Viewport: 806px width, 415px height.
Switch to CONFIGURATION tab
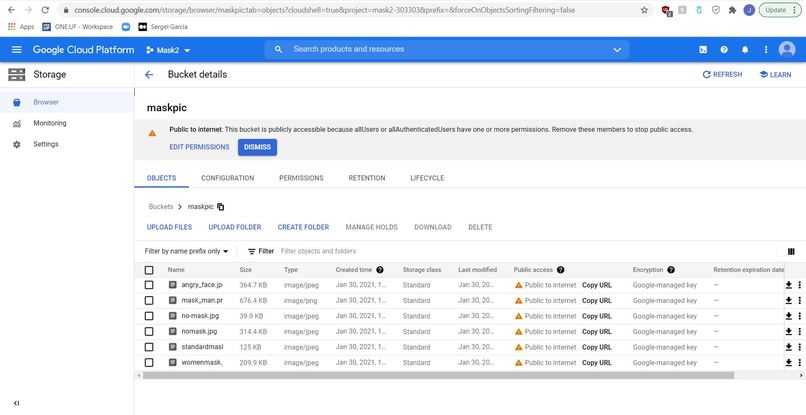tap(228, 178)
